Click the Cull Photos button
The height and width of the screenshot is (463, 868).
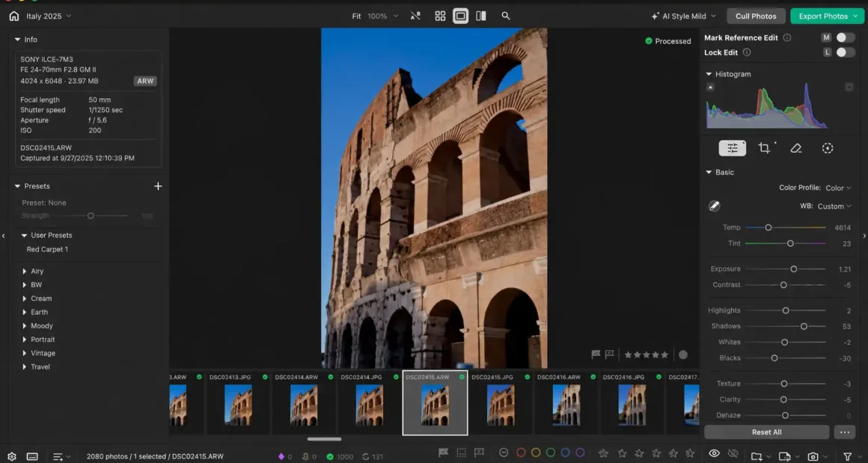pos(756,16)
